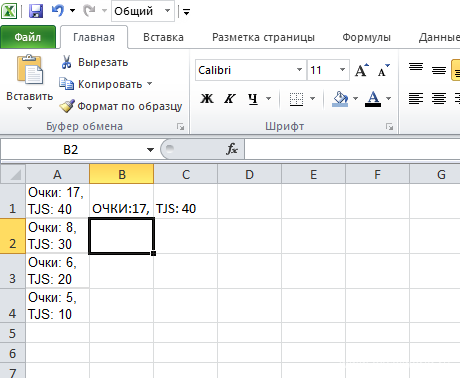
Task: Select cell with Очки: 17, TJS: 40
Action: click(57, 201)
